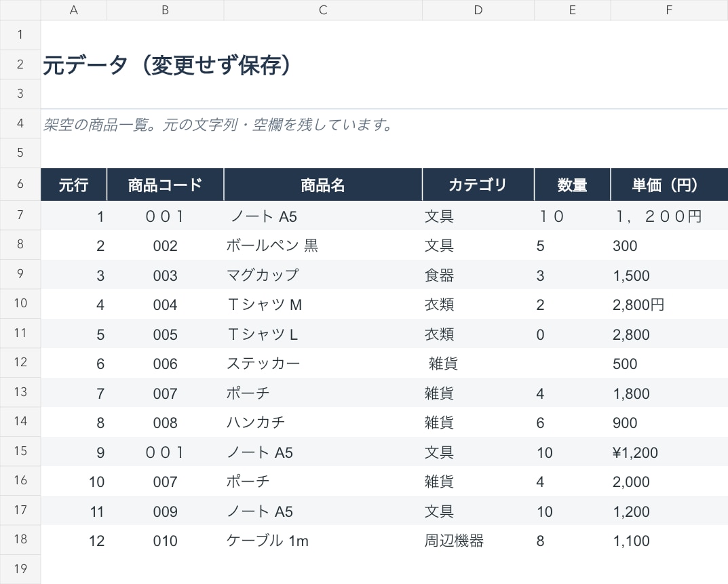Image resolution: width=728 pixels, height=584 pixels.
Task: Select product code 002 cell
Action: [166, 245]
